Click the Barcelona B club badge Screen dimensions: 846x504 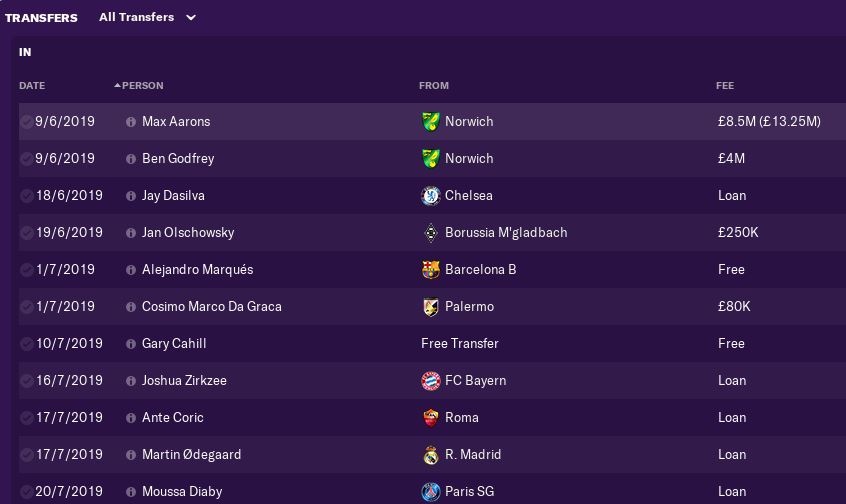pyautogui.click(x=431, y=270)
